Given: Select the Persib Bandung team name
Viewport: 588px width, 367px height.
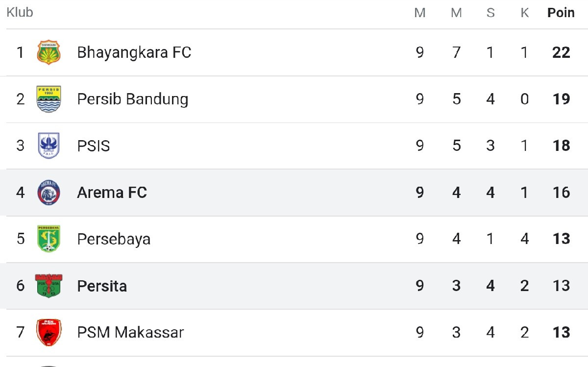Looking at the screenshot, I should tap(132, 98).
